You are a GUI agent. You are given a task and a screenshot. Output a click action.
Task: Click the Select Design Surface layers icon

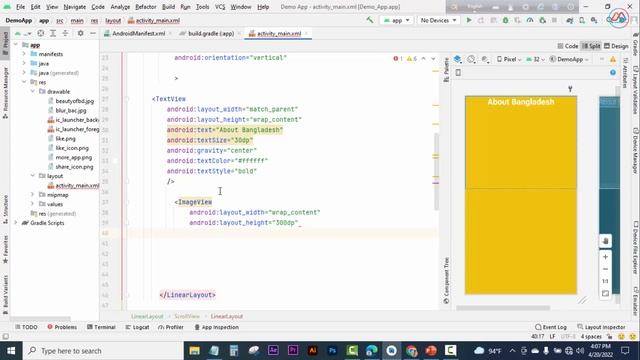point(458,59)
